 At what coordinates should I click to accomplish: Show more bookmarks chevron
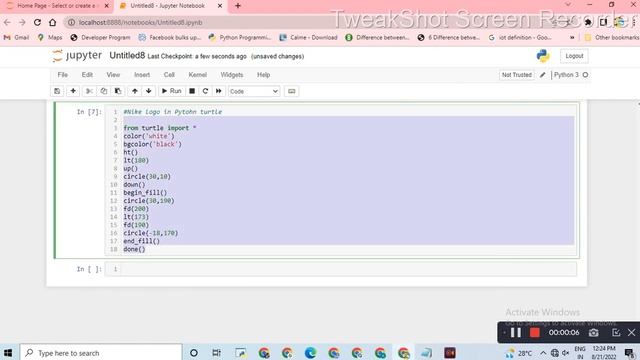(x=572, y=38)
